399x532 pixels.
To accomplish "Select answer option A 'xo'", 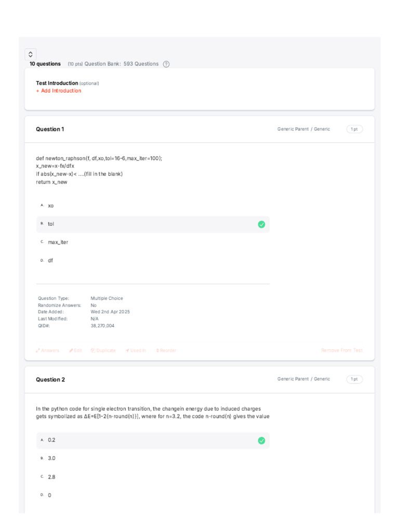I will tap(51, 206).
